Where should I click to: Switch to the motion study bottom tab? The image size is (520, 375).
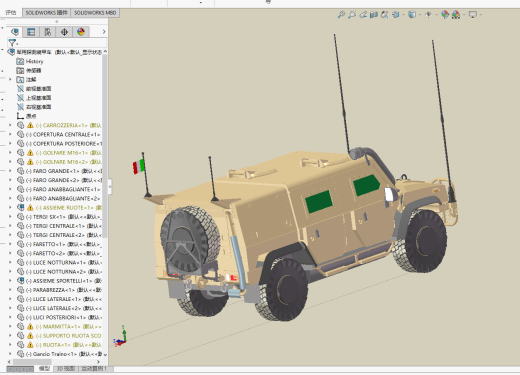click(x=94, y=369)
